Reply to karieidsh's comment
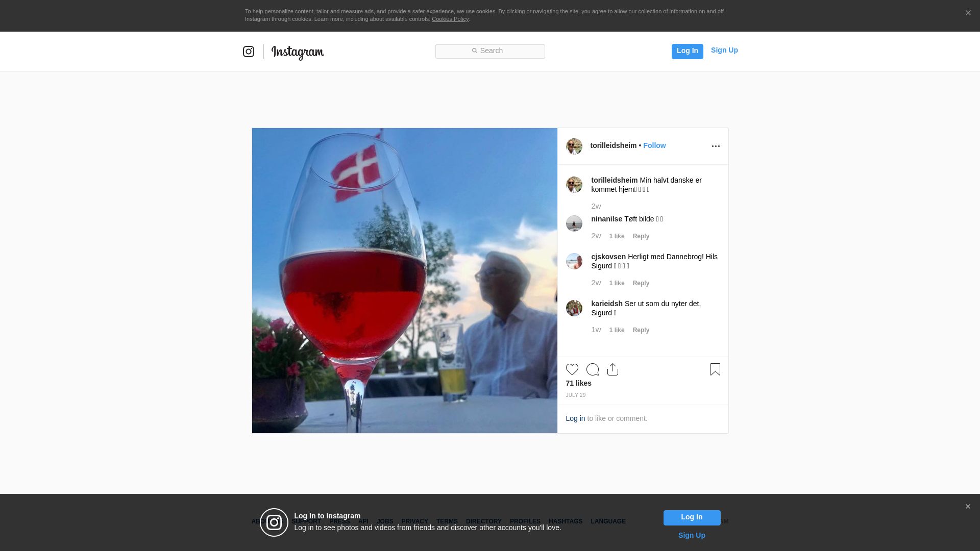This screenshot has height=551, width=980. point(641,330)
